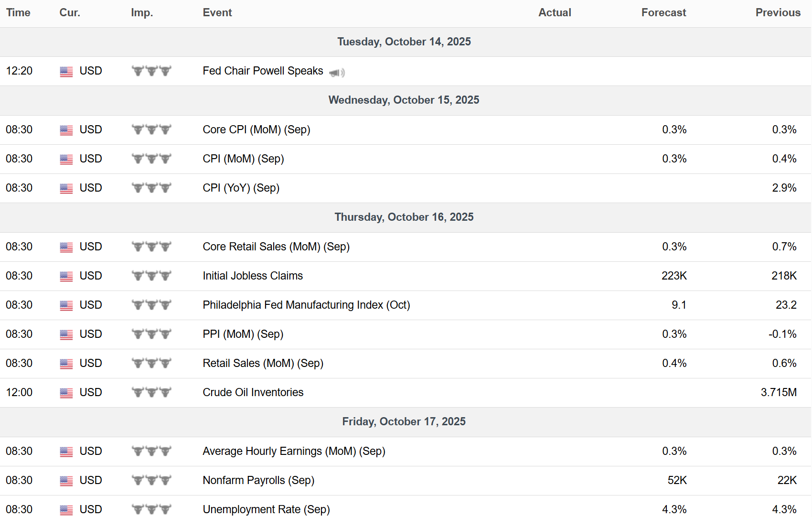Click the Imp. column header

[142, 13]
